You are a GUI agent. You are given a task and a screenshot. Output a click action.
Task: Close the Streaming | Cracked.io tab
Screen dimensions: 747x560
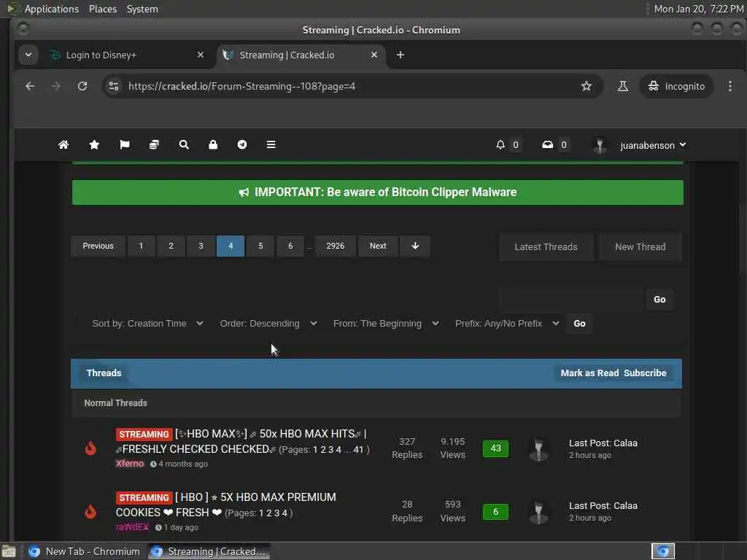[x=374, y=55]
